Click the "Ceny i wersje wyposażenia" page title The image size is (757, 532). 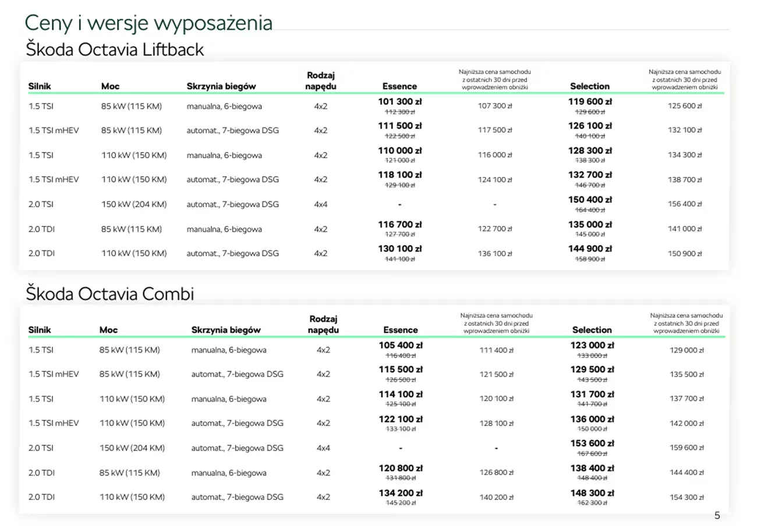pos(148,23)
